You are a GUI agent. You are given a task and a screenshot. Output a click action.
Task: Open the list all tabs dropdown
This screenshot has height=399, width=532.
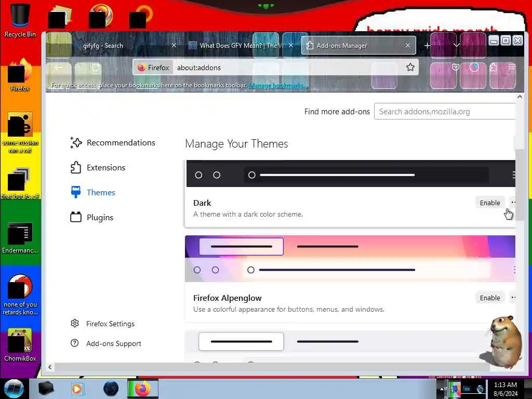coord(456,45)
